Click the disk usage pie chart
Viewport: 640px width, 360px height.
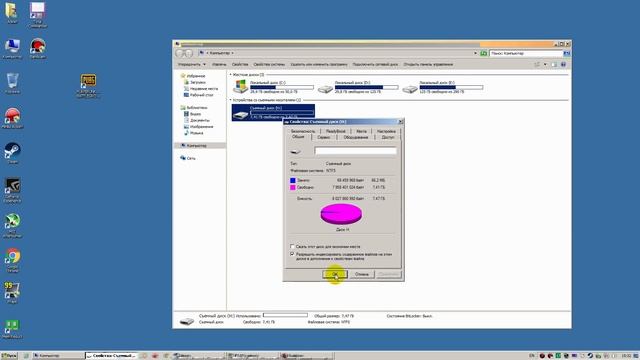pyautogui.click(x=341, y=214)
